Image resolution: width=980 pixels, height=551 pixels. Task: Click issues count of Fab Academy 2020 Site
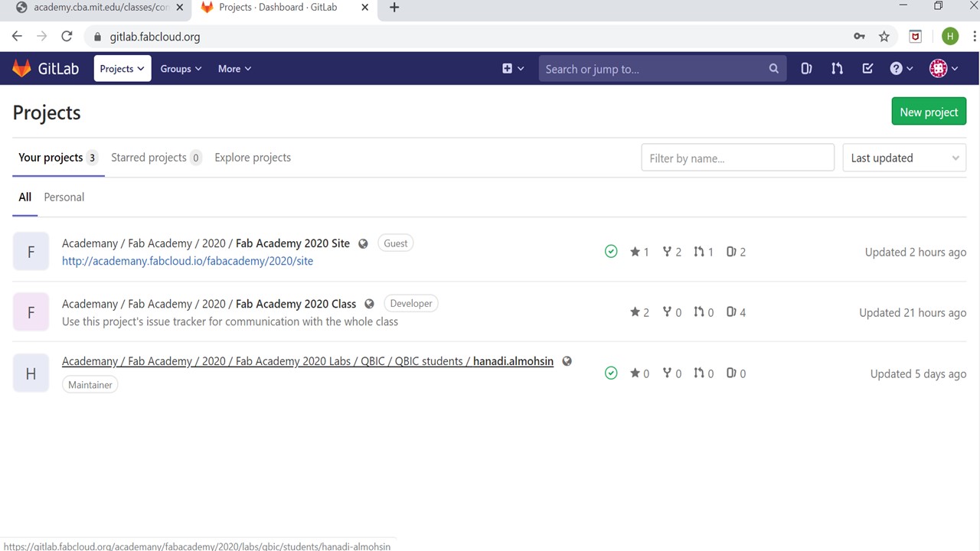pos(736,252)
